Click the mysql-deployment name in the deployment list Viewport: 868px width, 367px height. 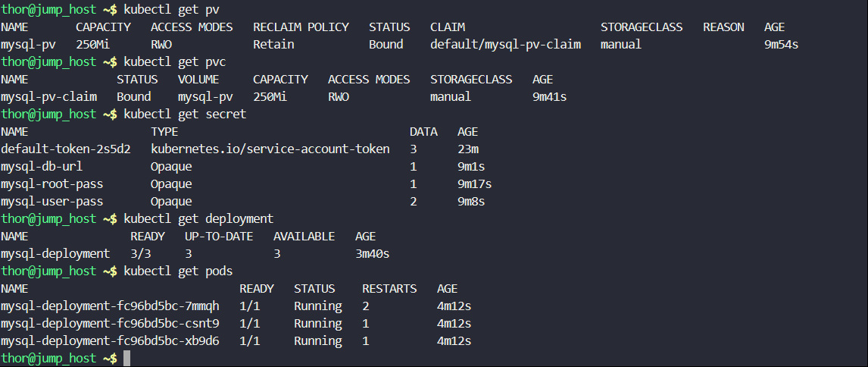pyautogui.click(x=55, y=253)
